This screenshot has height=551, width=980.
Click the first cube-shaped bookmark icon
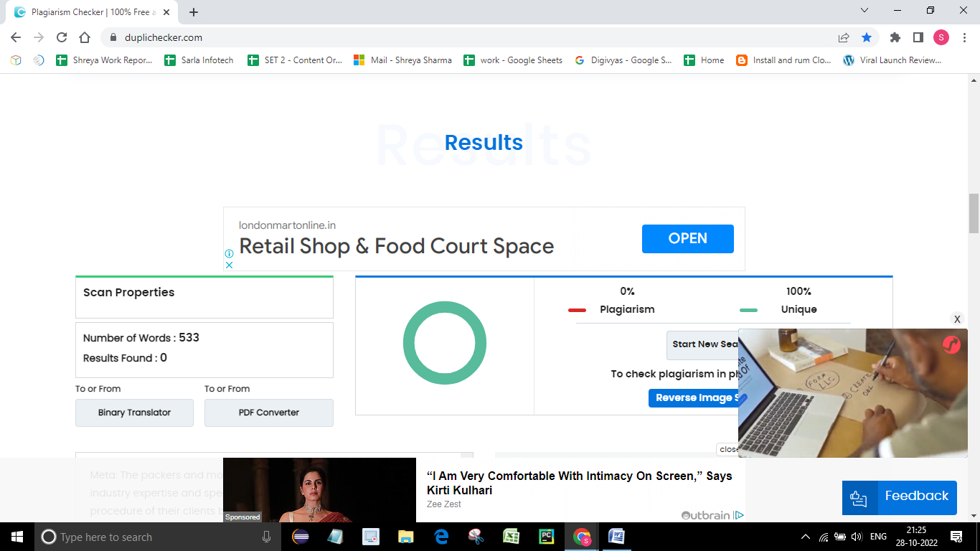tap(16, 60)
